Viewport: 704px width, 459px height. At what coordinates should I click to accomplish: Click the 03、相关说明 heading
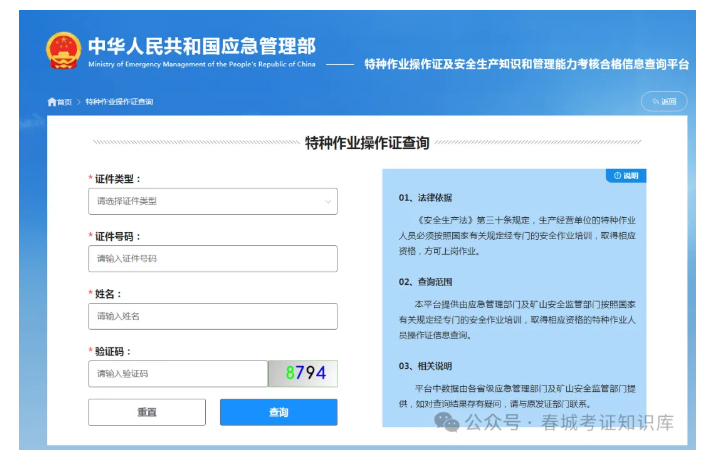coord(425,366)
